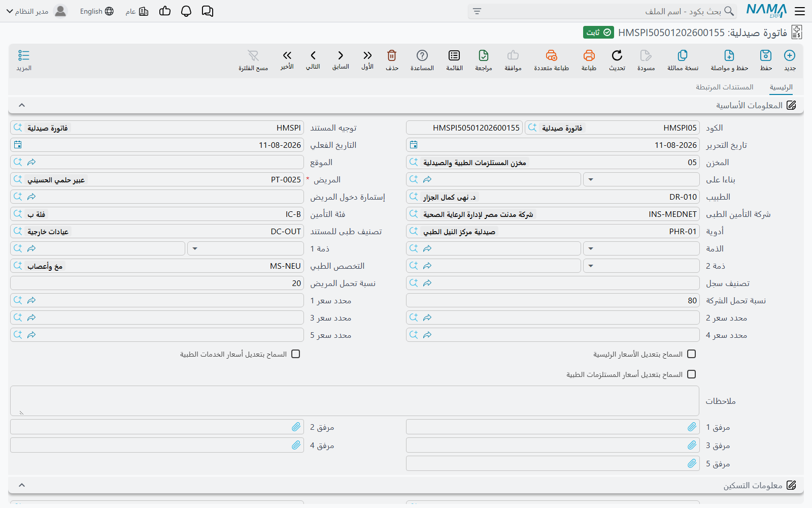Open المساعدة (Help) from the toolbar

(x=422, y=55)
